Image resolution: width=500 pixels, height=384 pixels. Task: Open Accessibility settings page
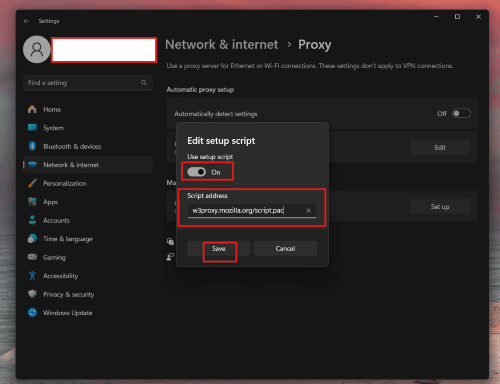point(88,276)
